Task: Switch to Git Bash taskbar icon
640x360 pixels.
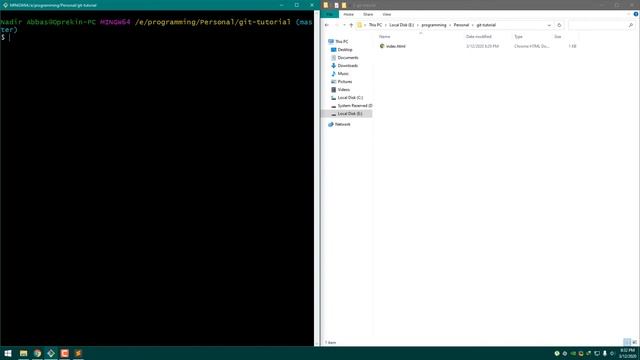Action: (x=51, y=353)
